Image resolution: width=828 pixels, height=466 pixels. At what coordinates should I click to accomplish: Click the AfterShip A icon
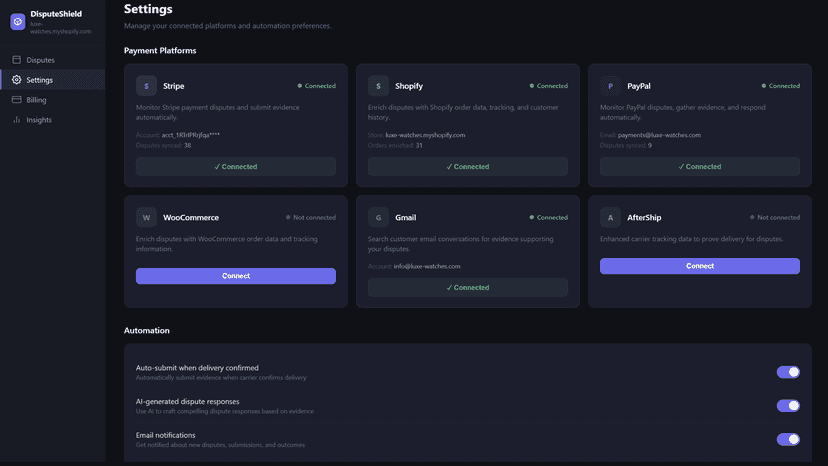point(610,217)
